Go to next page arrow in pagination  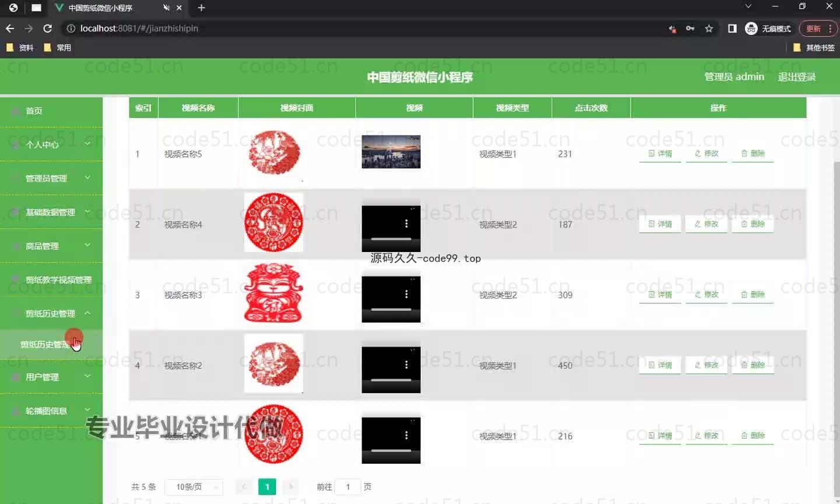coord(290,487)
